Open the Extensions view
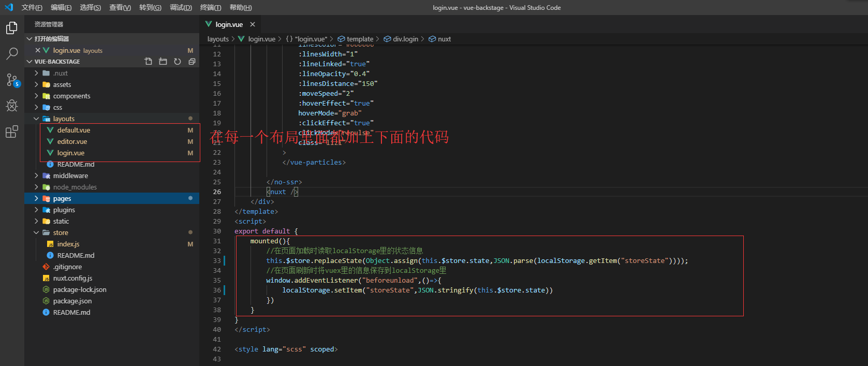The width and height of the screenshot is (868, 366). pos(11,132)
